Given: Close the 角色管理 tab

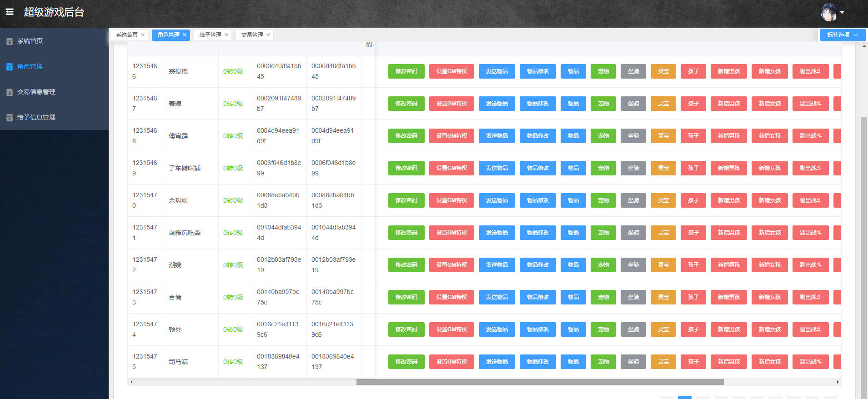Looking at the screenshot, I should 185,35.
